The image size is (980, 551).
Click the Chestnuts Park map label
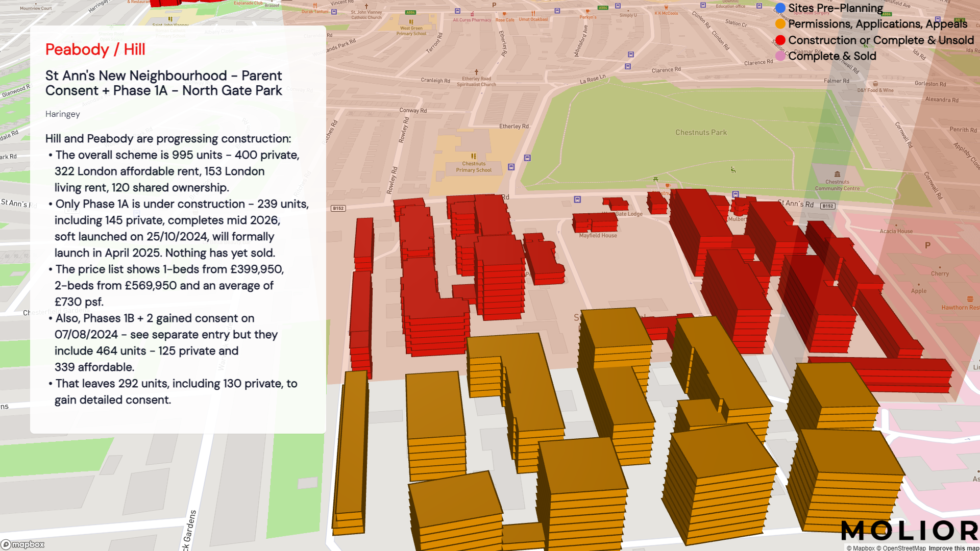pyautogui.click(x=701, y=133)
